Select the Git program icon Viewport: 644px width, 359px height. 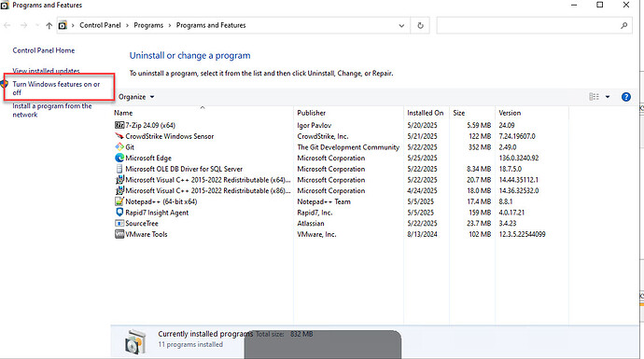pyautogui.click(x=119, y=147)
